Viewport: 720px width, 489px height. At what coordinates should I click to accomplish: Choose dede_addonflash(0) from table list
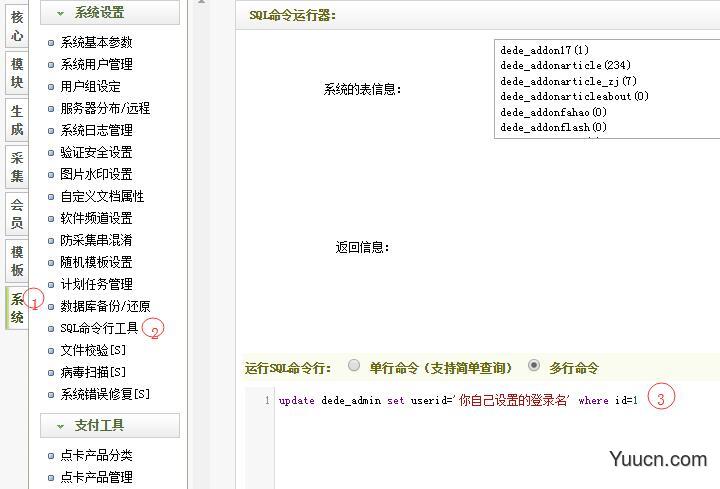553,127
